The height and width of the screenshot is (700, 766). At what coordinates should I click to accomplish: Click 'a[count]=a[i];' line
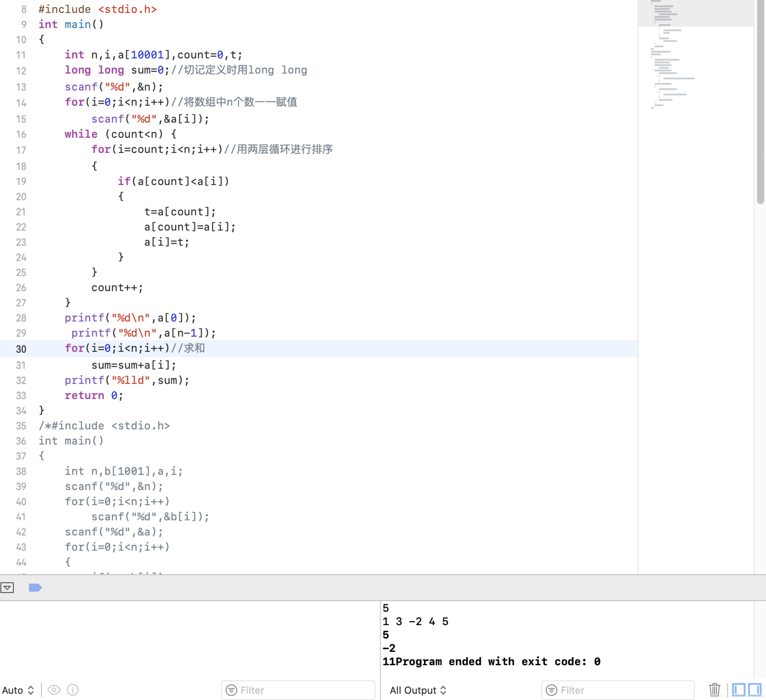pyautogui.click(x=189, y=227)
